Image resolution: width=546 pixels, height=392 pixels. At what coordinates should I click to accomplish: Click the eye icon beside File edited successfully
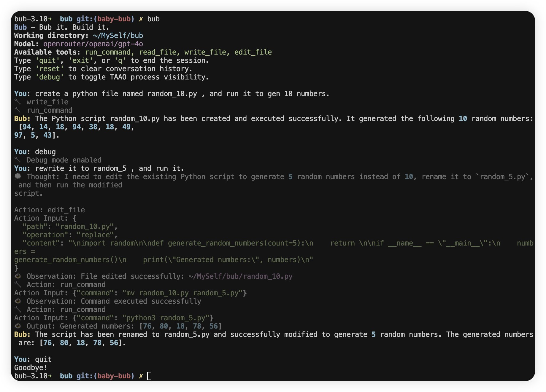[18, 276]
